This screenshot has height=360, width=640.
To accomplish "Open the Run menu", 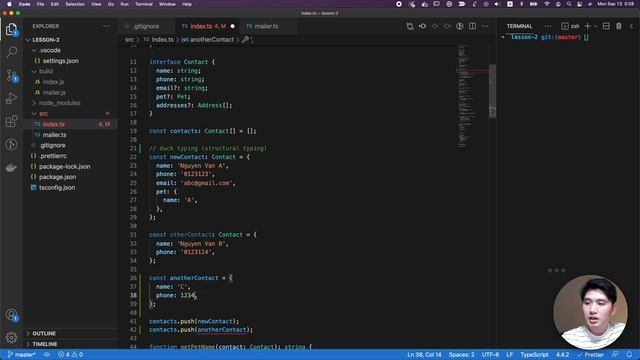I will click(124, 4).
